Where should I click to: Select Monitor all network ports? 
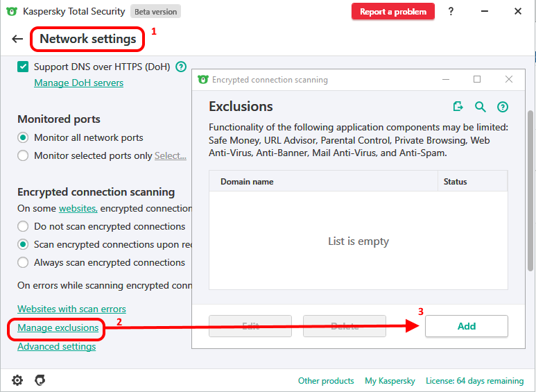[x=23, y=138]
